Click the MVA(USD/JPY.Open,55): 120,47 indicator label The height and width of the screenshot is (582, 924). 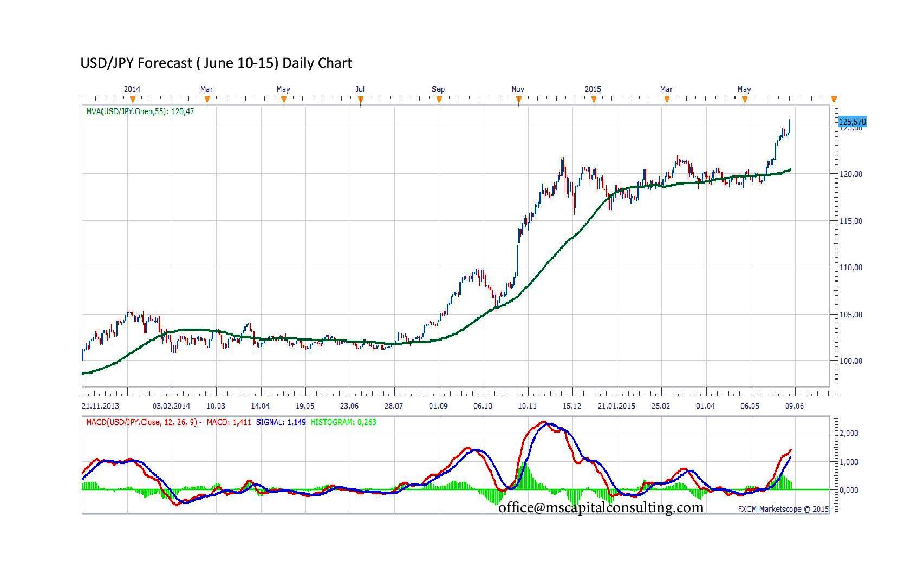point(140,112)
